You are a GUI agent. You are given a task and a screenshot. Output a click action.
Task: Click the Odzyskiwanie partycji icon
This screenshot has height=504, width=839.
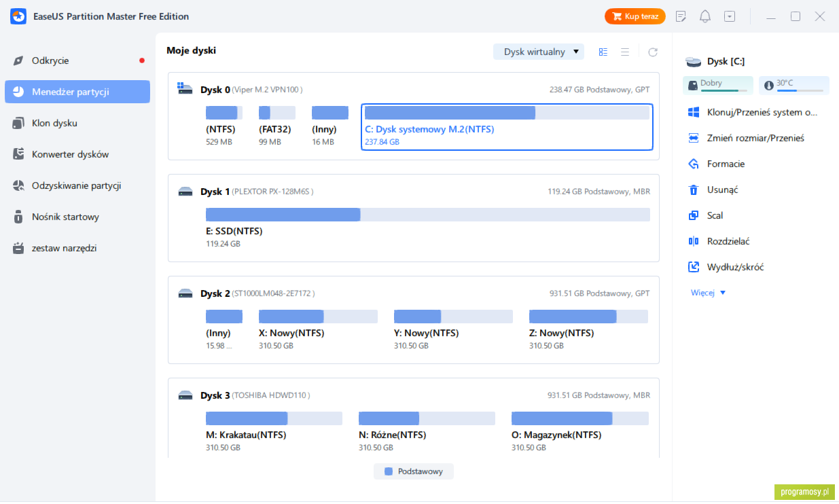(x=19, y=185)
